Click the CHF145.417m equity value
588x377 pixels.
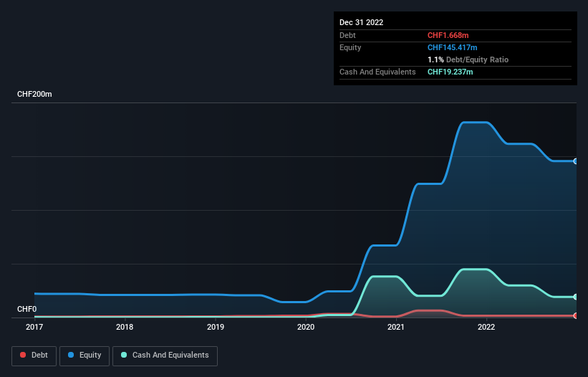[x=452, y=47]
